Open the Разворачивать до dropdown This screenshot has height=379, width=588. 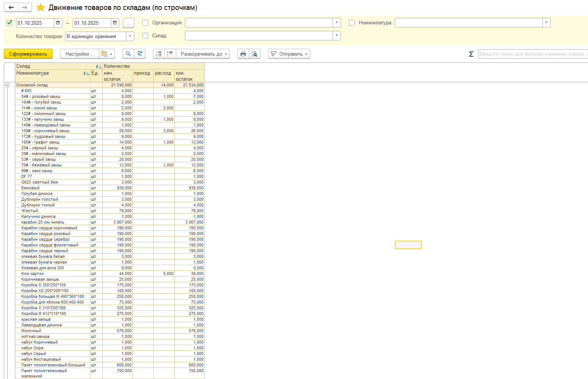pyautogui.click(x=205, y=54)
